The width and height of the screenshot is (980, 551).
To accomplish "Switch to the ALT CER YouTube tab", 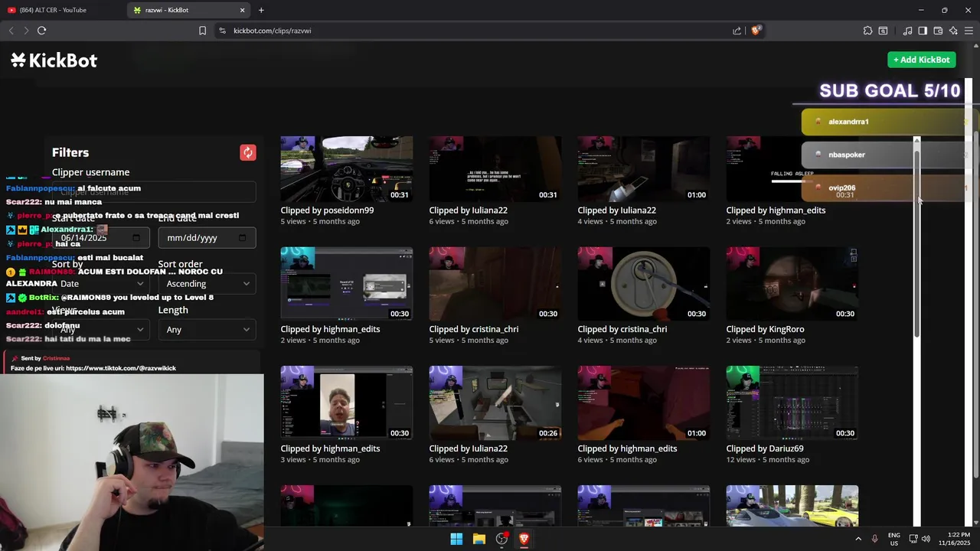I will (63, 10).
